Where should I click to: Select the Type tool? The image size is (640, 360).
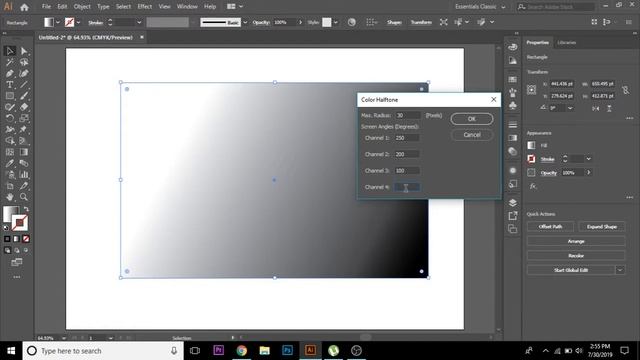(x=10, y=85)
